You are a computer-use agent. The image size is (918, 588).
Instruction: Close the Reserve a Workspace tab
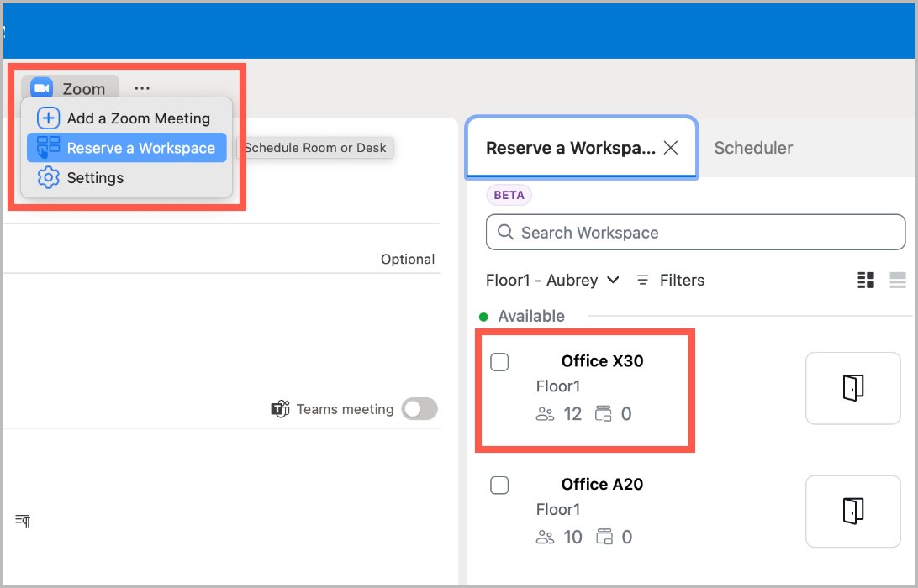pos(671,148)
